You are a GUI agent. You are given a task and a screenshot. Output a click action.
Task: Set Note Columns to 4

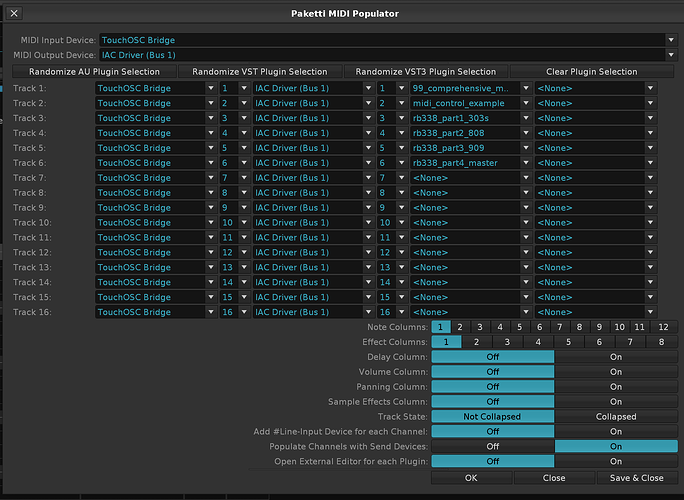[500, 327]
